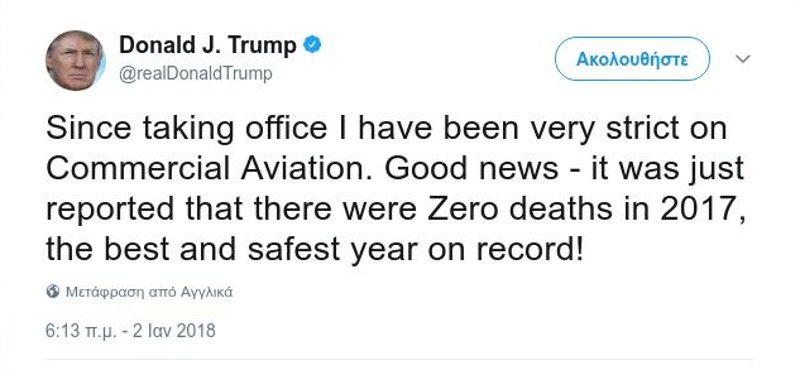Click the 2 Ιαν 2018 date

tap(174, 331)
